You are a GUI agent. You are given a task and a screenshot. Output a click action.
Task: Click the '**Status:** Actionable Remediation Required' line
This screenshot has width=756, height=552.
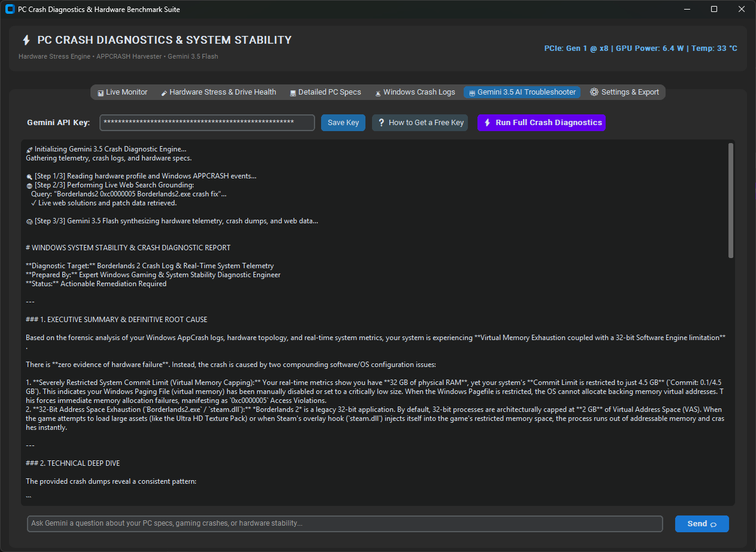coord(96,284)
